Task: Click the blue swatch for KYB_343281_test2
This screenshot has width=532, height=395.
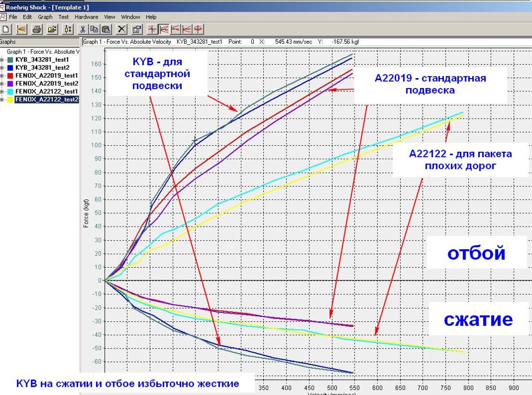Action: 10,68
